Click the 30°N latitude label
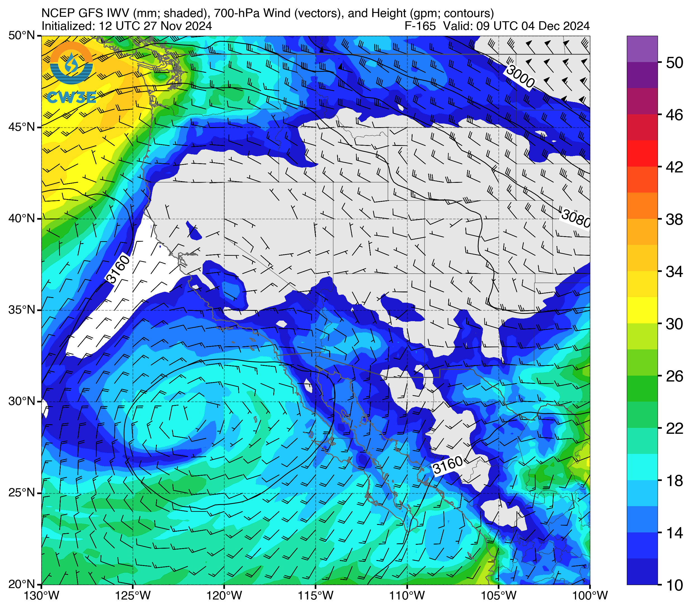Viewport: 692px width, 616px height. [x=22, y=401]
